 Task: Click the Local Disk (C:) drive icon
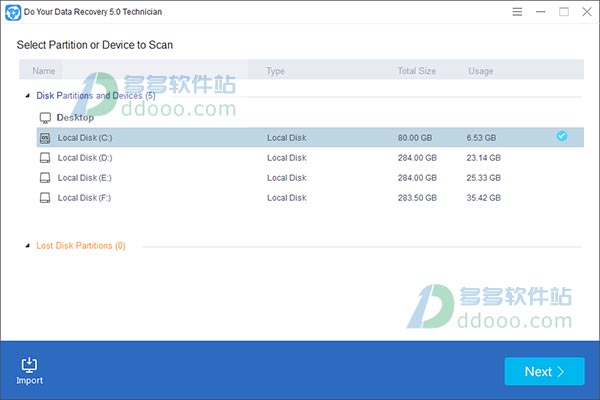[45, 138]
